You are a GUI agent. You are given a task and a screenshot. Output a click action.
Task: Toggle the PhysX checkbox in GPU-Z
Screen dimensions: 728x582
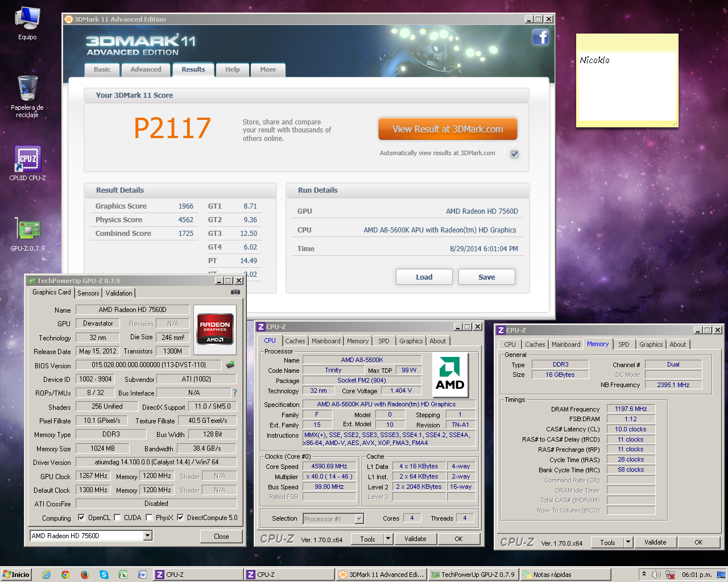(x=149, y=518)
